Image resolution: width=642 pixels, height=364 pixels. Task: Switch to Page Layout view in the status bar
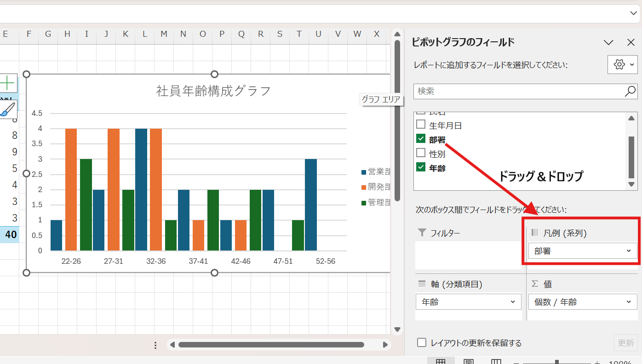(x=468, y=362)
